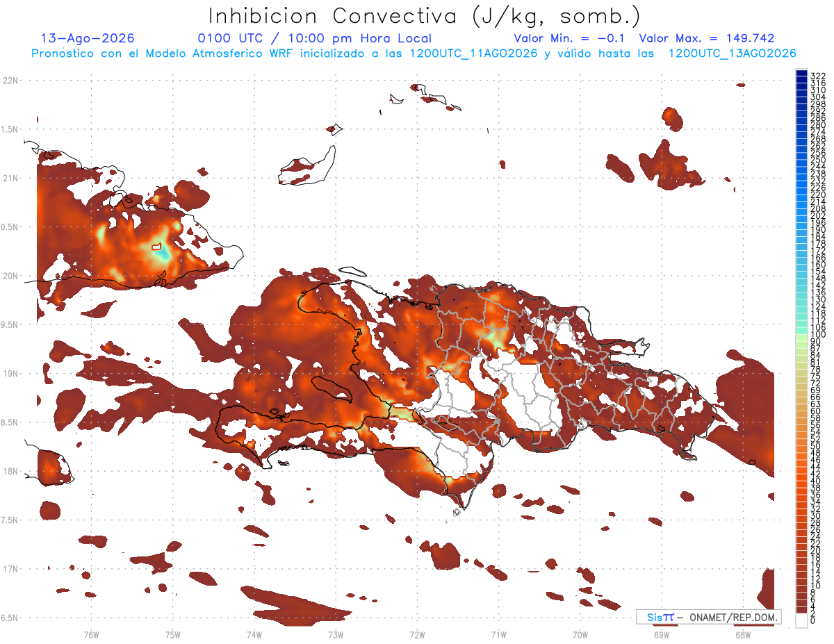Viewport: 834px width, 644px height.
Task: Click the longitude label "75W"
Action: tap(172, 634)
